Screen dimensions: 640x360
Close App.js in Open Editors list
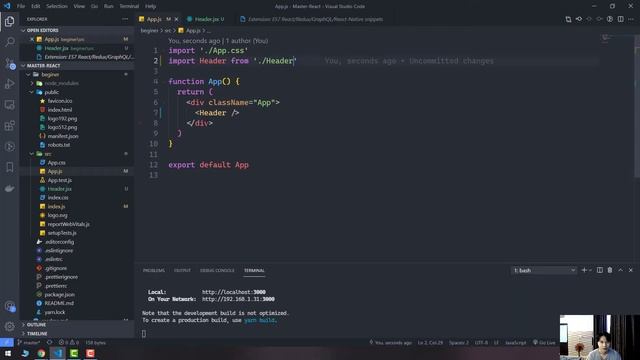coord(32,39)
